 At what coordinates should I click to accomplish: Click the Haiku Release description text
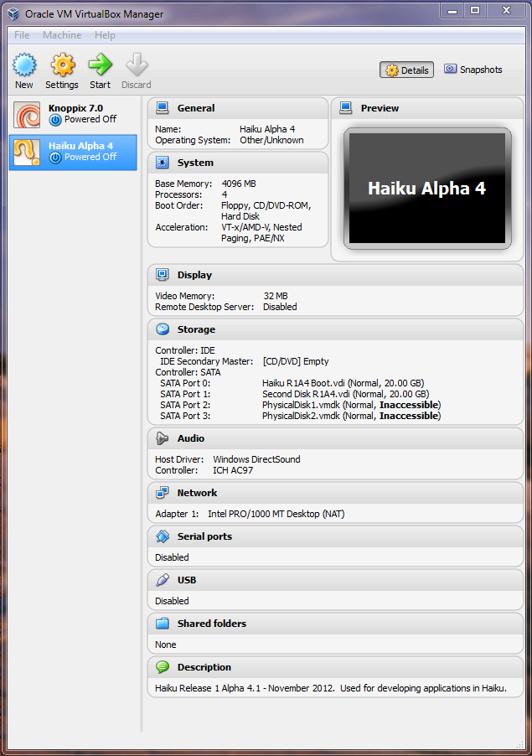[x=331, y=688]
